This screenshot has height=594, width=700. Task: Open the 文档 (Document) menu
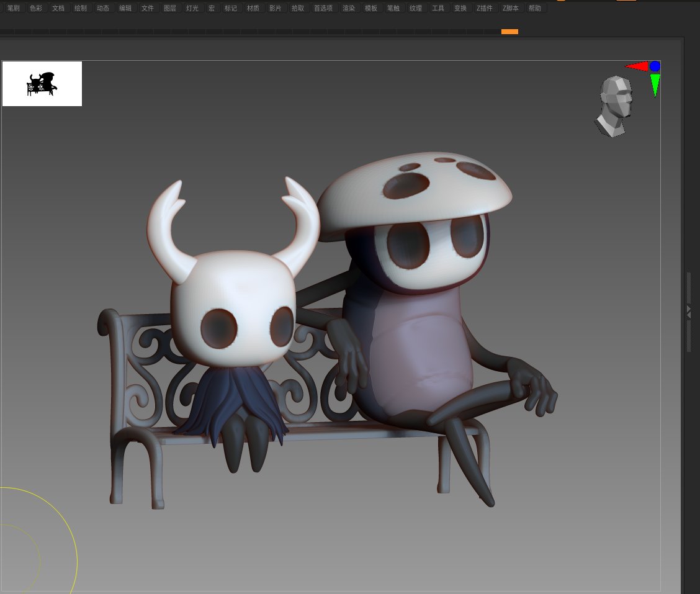[x=58, y=8]
